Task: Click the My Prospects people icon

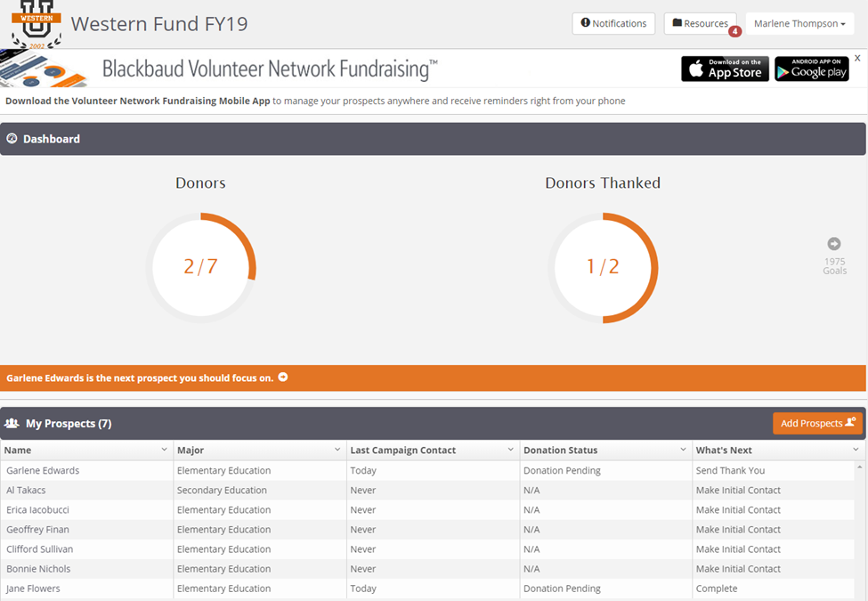Action: [x=12, y=423]
